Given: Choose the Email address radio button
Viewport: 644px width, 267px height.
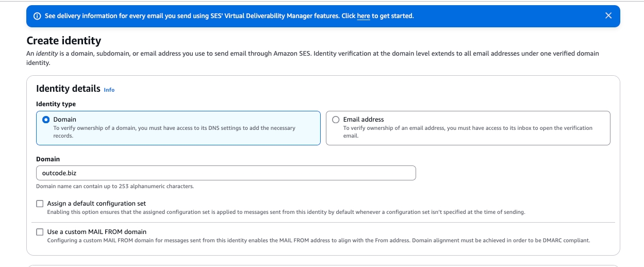Looking at the screenshot, I should 336,120.
